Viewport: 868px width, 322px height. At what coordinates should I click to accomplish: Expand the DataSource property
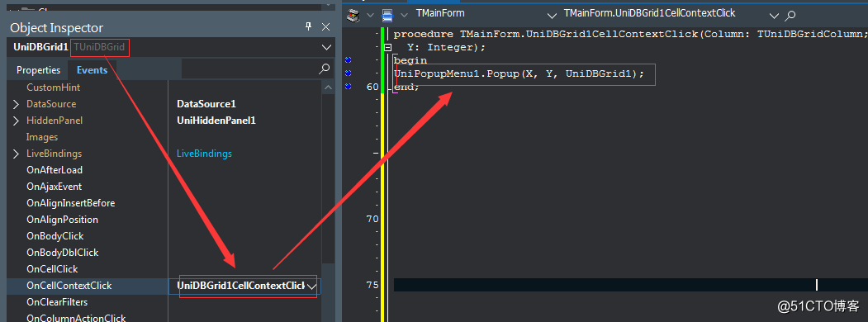pyautogui.click(x=16, y=104)
